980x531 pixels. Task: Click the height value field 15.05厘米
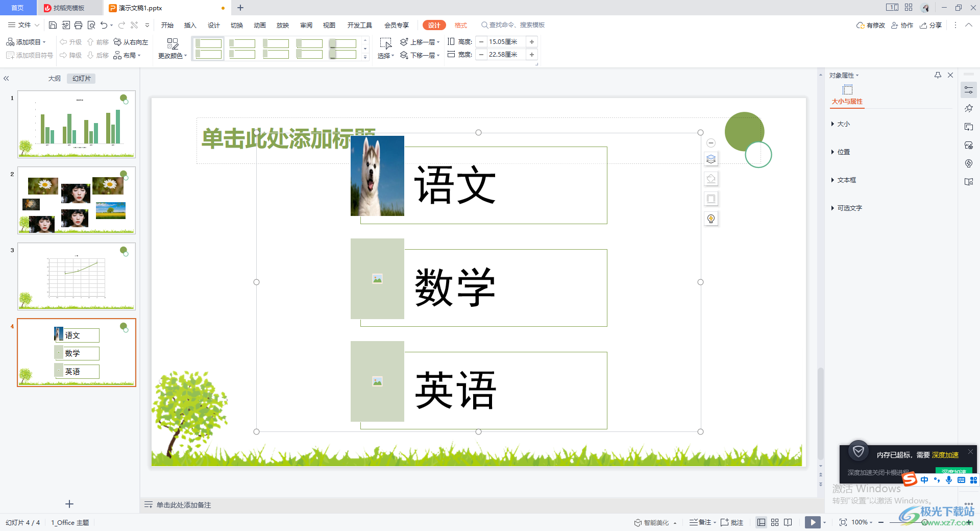coord(506,42)
